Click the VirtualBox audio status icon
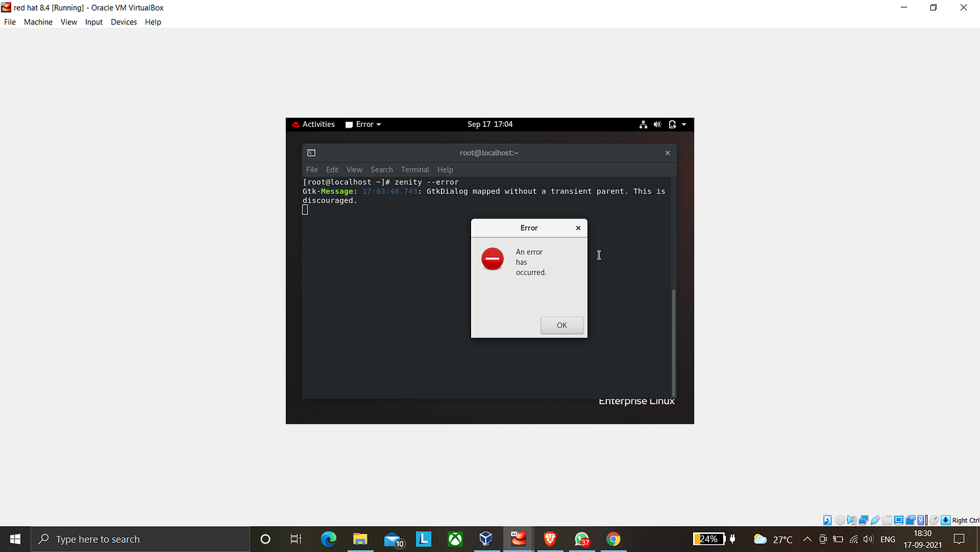Viewport: 980px width, 552px height. 850,520
